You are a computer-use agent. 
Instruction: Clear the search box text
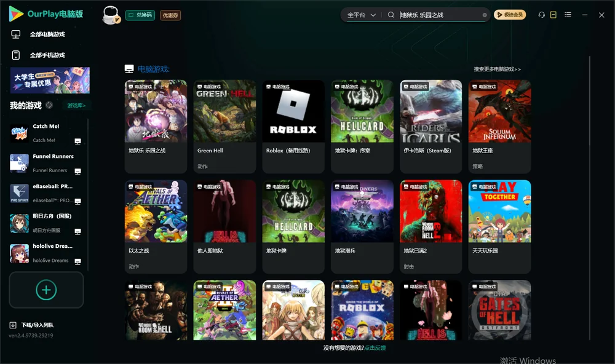[485, 15]
